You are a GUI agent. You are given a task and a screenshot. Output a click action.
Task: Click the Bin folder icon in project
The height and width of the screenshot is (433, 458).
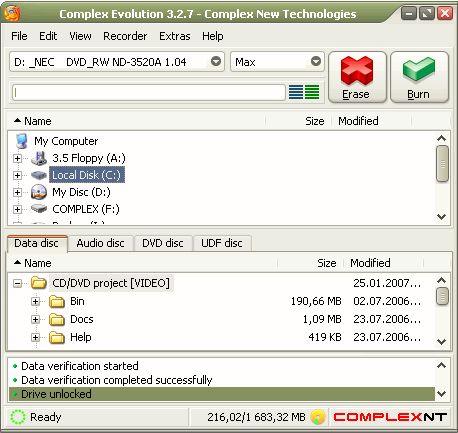(57, 301)
